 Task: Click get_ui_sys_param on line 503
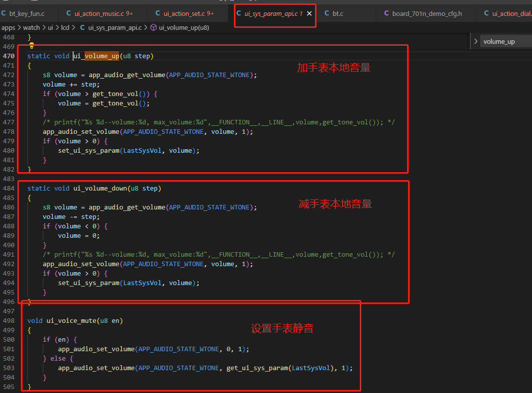[x=257, y=368]
